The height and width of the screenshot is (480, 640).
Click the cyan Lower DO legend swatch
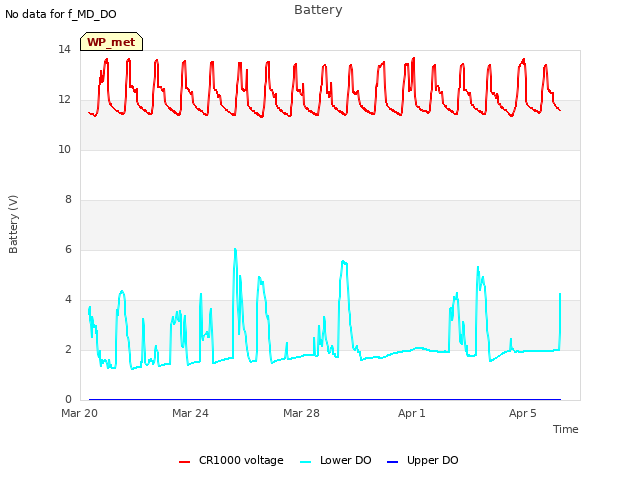[305, 462]
